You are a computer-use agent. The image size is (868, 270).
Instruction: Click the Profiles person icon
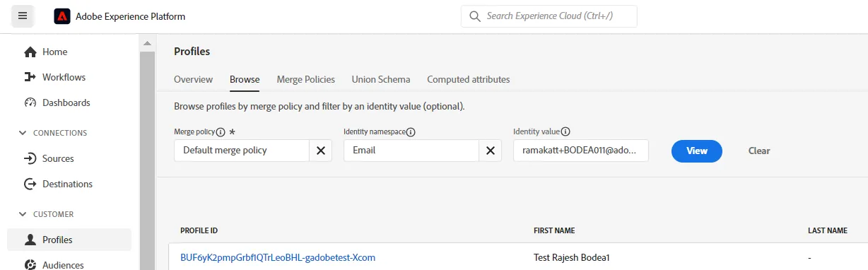(x=30, y=240)
